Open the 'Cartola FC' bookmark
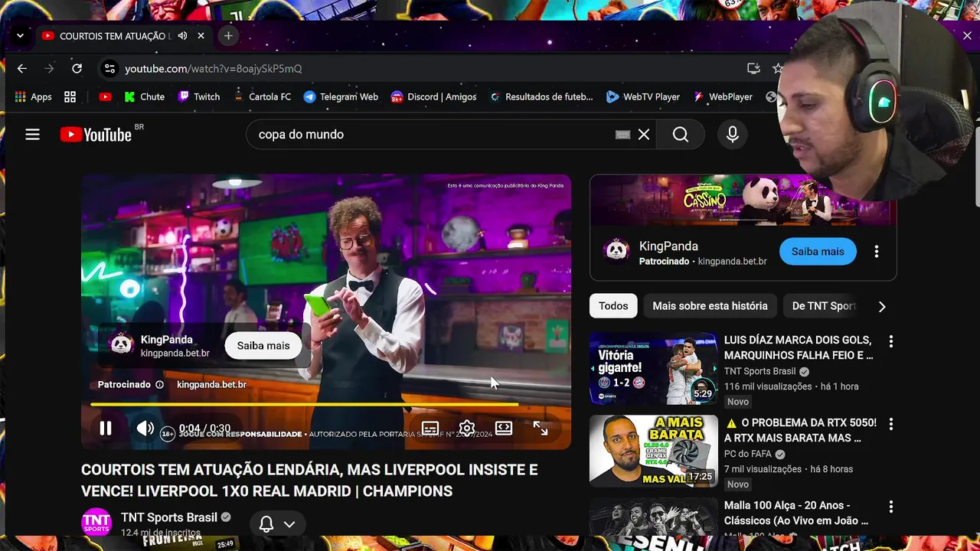Image resolution: width=980 pixels, height=551 pixels. (262, 97)
